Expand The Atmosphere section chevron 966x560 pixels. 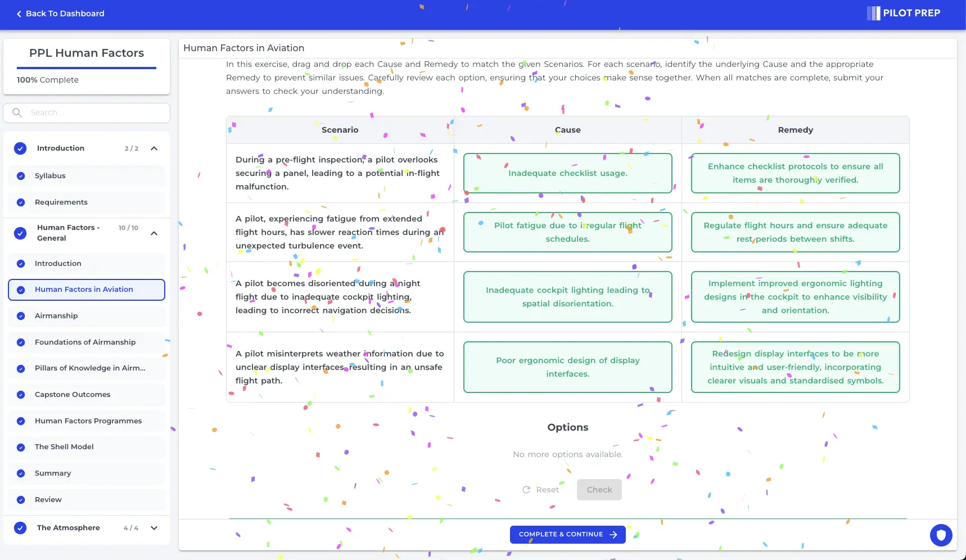pyautogui.click(x=154, y=528)
